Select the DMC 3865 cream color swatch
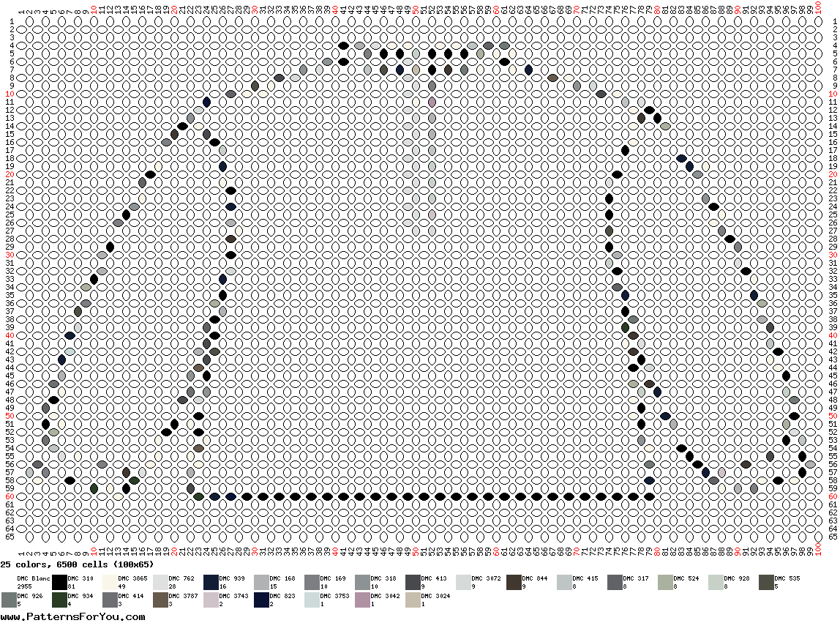The width and height of the screenshot is (840, 623). tap(109, 582)
